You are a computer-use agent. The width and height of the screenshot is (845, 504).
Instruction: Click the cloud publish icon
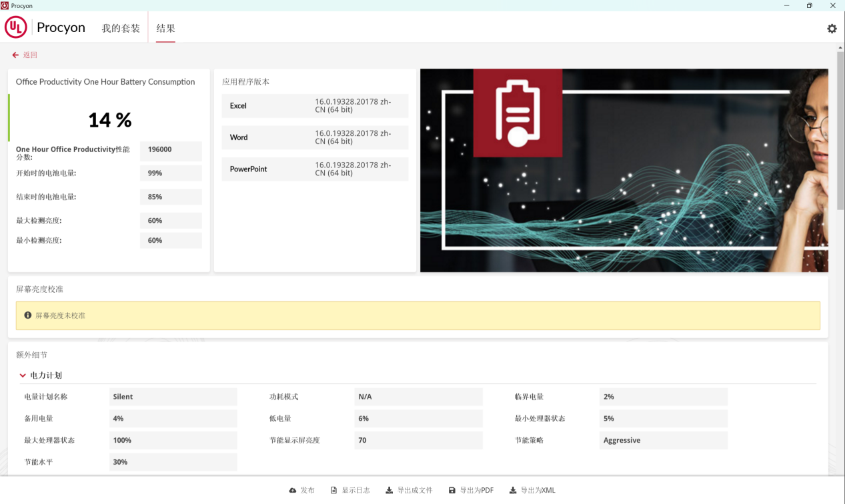tap(292, 491)
